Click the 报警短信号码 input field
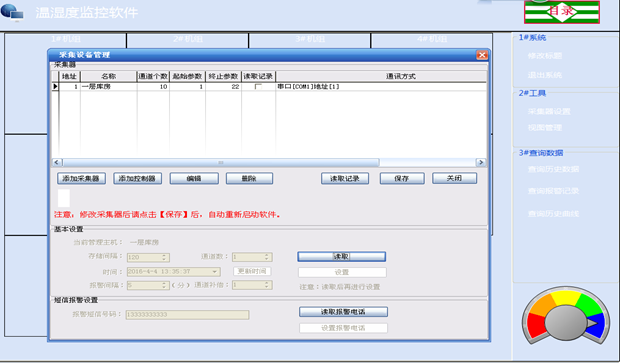 pyautogui.click(x=187, y=315)
